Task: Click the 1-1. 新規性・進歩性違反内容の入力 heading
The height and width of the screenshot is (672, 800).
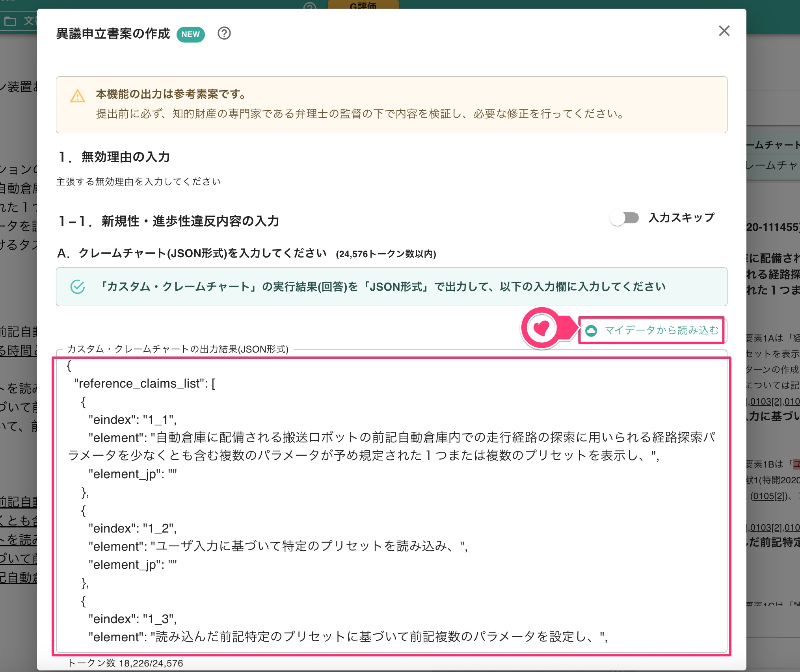Action: pyautogui.click(x=169, y=221)
